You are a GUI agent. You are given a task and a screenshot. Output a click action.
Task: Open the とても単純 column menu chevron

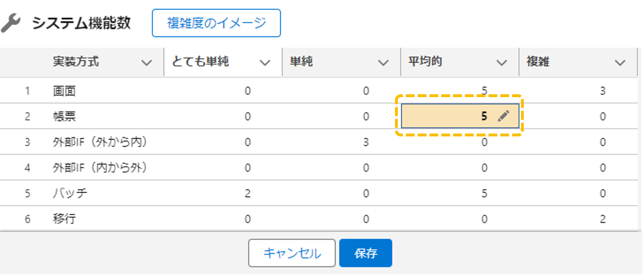point(265,62)
